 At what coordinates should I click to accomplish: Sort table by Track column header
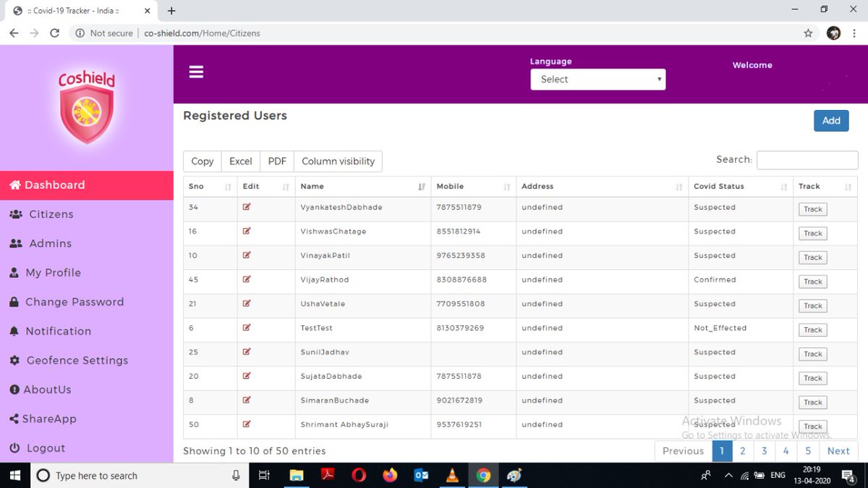coord(825,187)
